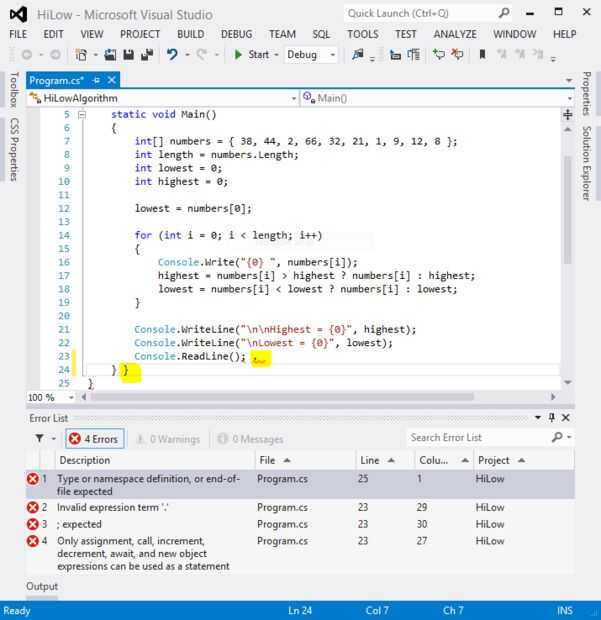Click the Quick Launch input field
The height and width of the screenshot is (620, 601).
pos(420,13)
